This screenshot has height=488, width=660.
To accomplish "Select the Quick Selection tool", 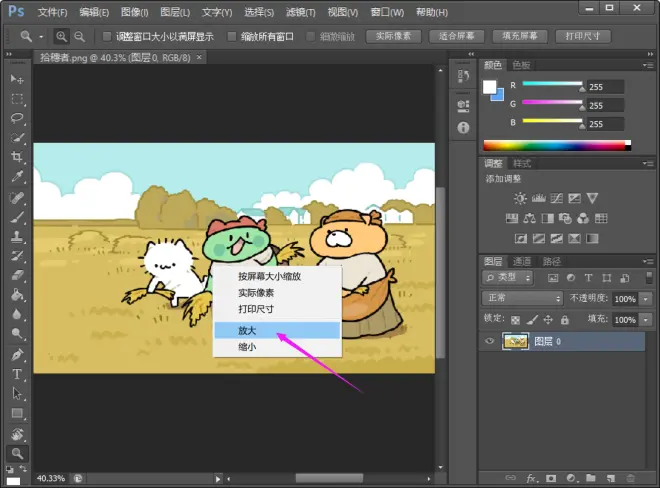I will click(17, 138).
